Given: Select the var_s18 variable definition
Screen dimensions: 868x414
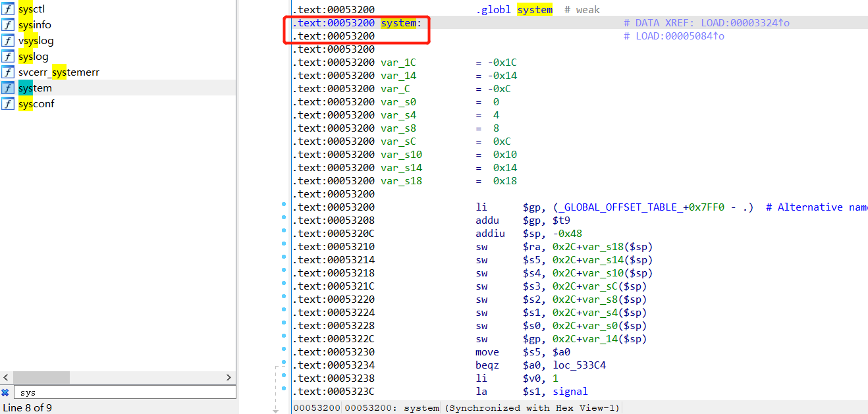Looking at the screenshot, I should click(x=401, y=181).
